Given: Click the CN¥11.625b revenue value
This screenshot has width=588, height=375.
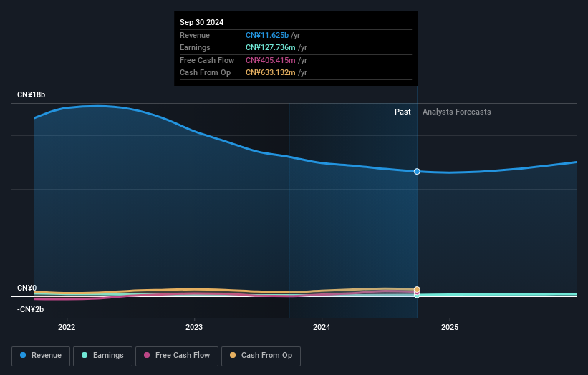Looking at the screenshot, I should (267, 35).
